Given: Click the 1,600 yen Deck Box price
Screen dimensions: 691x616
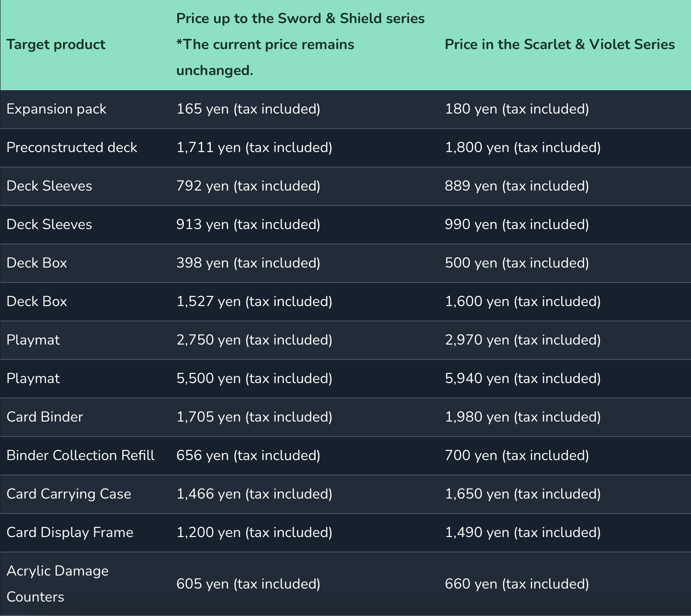Looking at the screenshot, I should [523, 301].
